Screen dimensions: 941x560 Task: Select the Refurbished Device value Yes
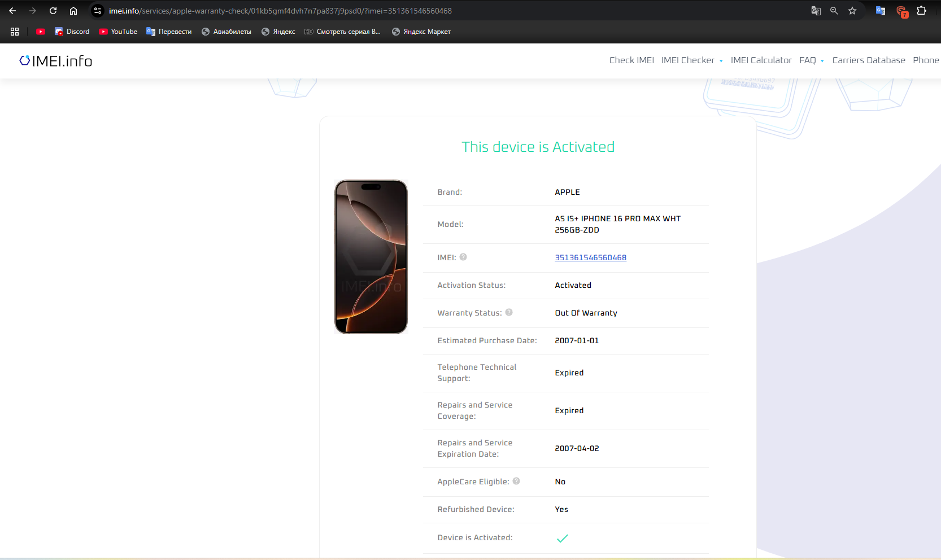[x=561, y=509]
